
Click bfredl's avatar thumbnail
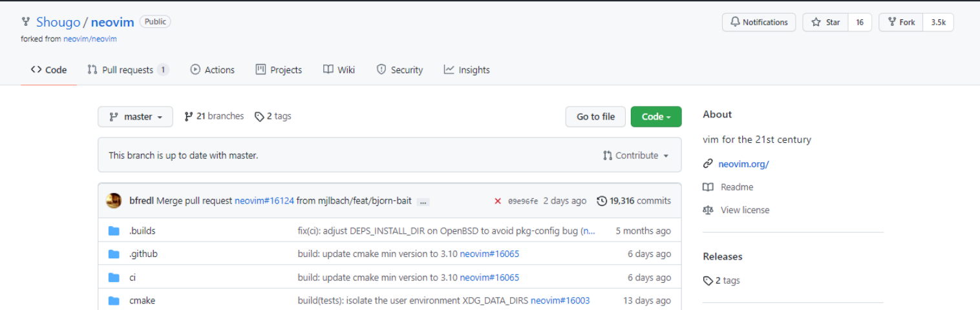pyautogui.click(x=114, y=201)
